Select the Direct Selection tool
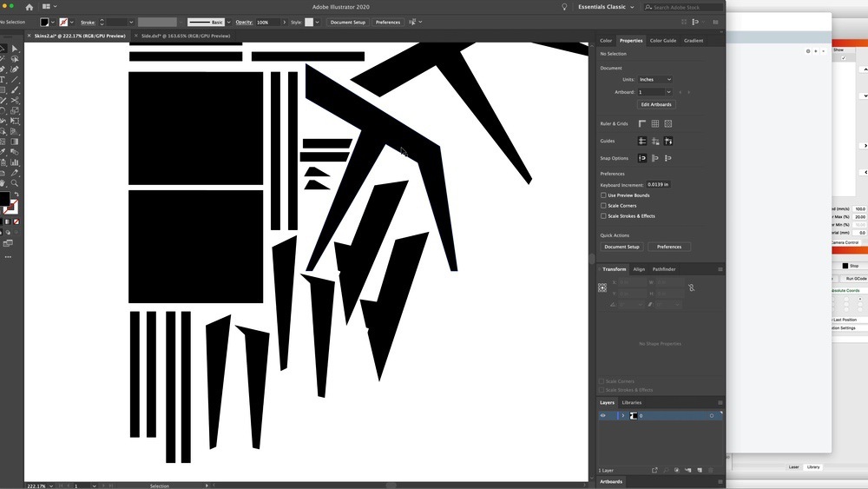 tap(15, 49)
